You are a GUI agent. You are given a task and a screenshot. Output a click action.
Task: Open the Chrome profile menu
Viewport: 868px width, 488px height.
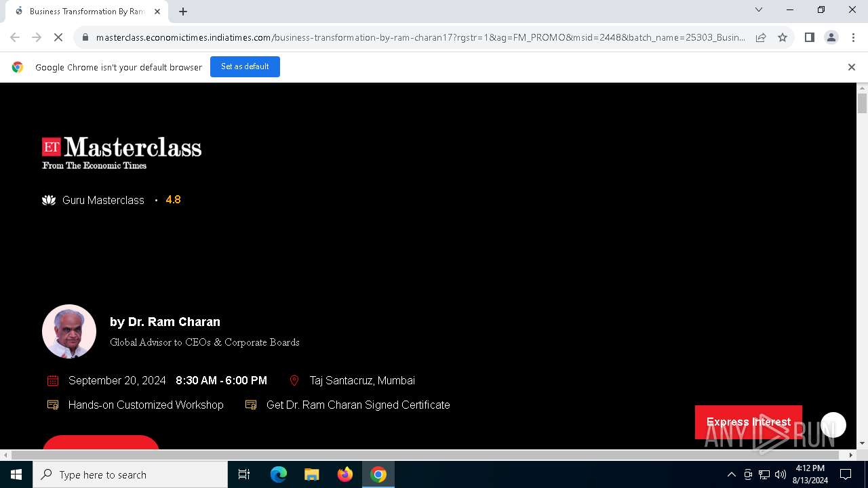click(x=831, y=37)
